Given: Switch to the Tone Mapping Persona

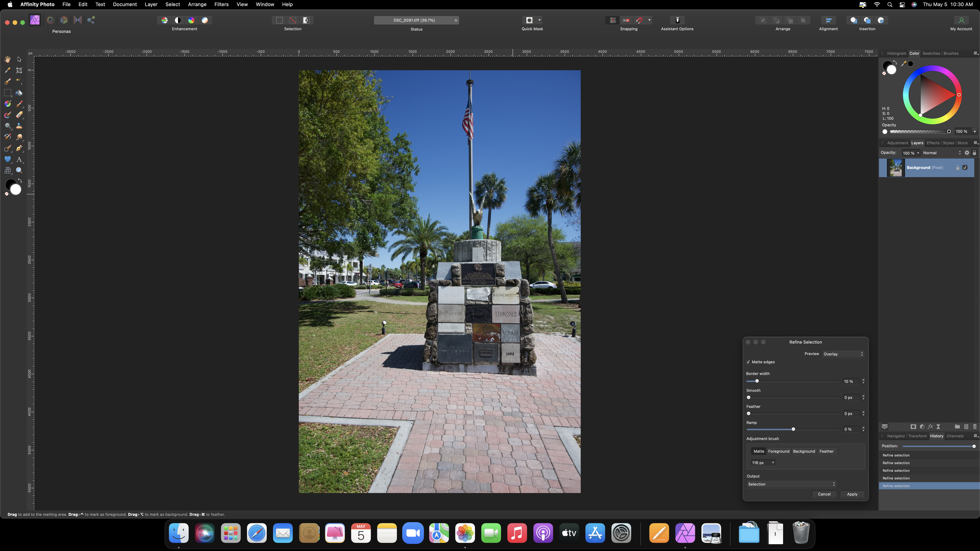Looking at the screenshot, I should click(x=78, y=20).
